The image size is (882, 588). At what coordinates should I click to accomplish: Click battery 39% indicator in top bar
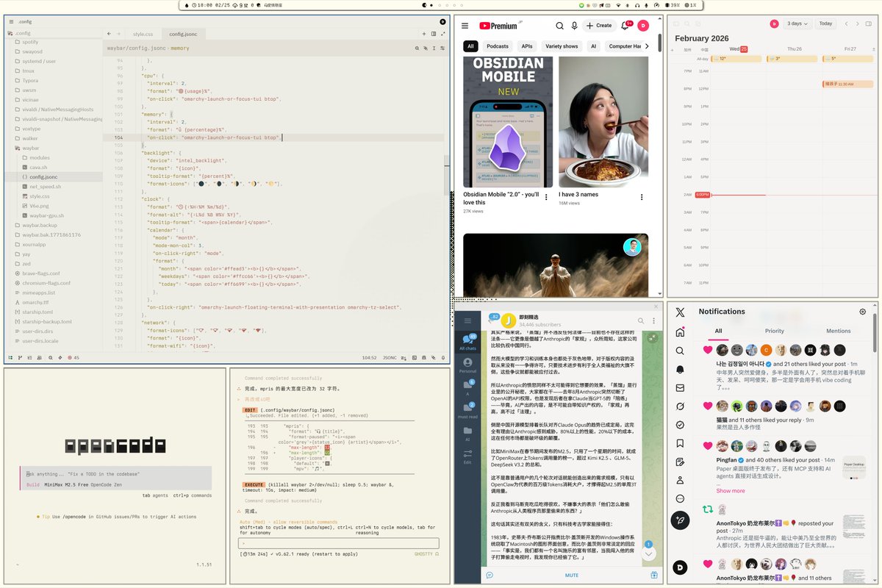(x=673, y=5)
